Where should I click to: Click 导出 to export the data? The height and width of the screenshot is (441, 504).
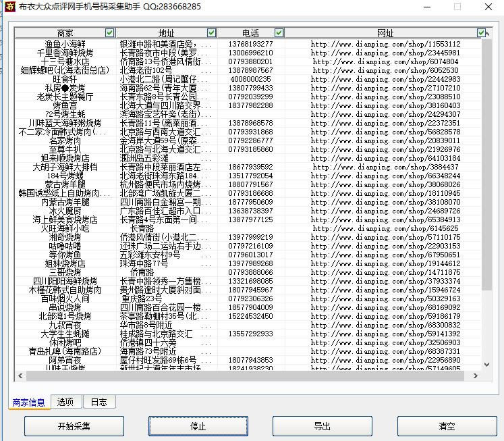click(322, 426)
